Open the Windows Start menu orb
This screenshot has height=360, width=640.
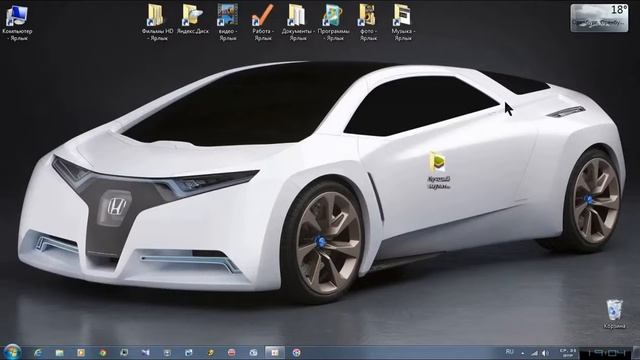click(12, 352)
